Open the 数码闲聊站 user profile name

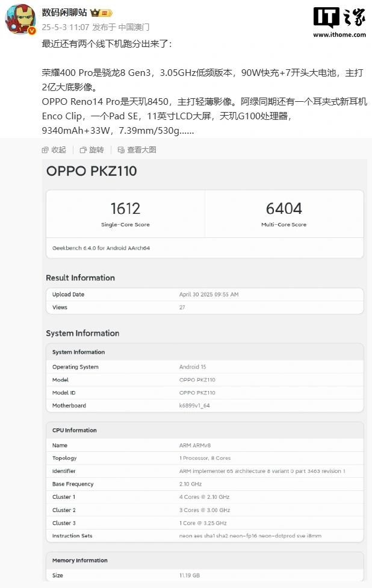point(64,13)
